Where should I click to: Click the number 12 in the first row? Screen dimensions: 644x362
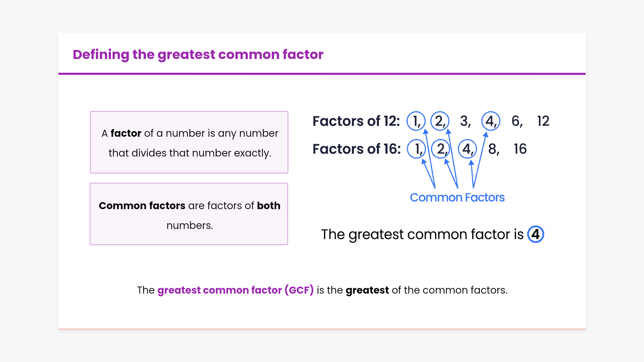(543, 121)
